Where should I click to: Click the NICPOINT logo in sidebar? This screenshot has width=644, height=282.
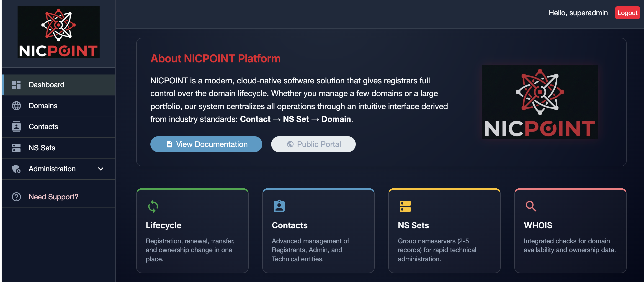(59, 32)
